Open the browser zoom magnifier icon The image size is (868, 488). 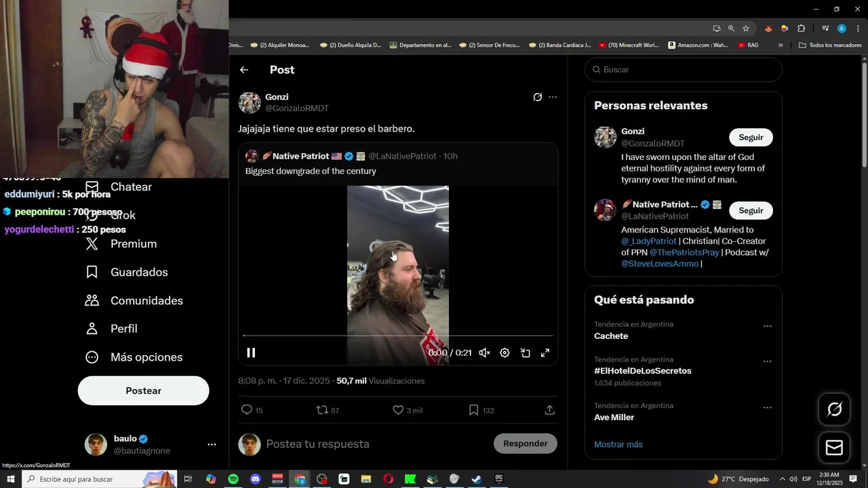[x=731, y=28]
